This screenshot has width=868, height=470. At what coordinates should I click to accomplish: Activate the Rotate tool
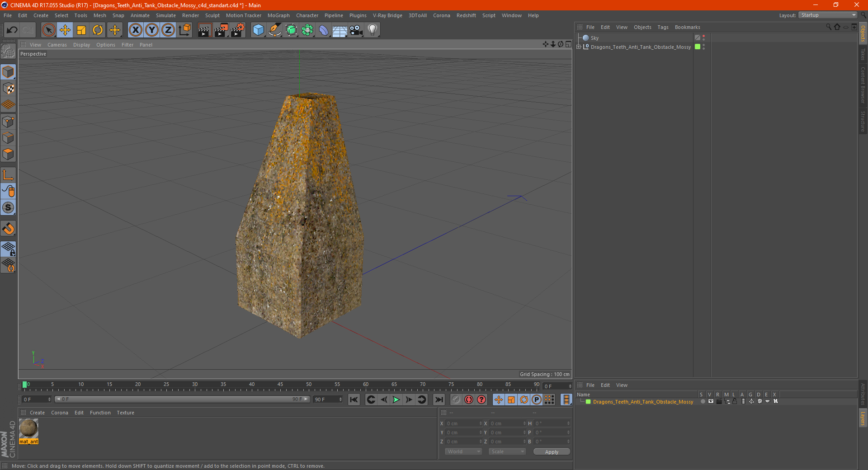pos(98,30)
